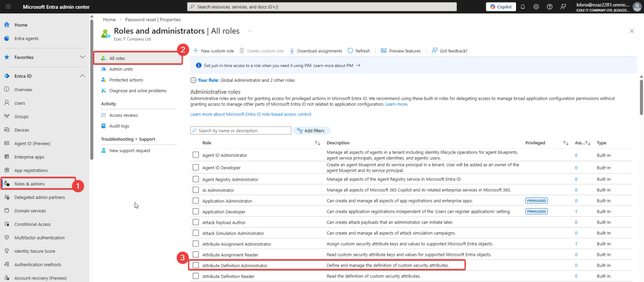Check the Agent ID Administrator checkbox
644x282 pixels.
(x=195, y=155)
